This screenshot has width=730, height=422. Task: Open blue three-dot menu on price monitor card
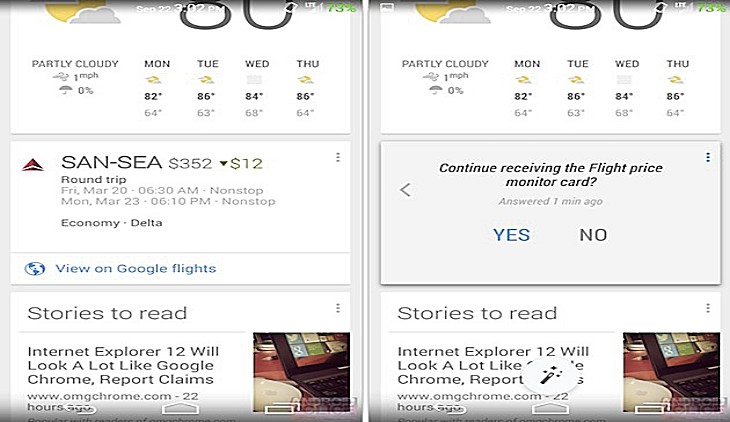click(708, 157)
